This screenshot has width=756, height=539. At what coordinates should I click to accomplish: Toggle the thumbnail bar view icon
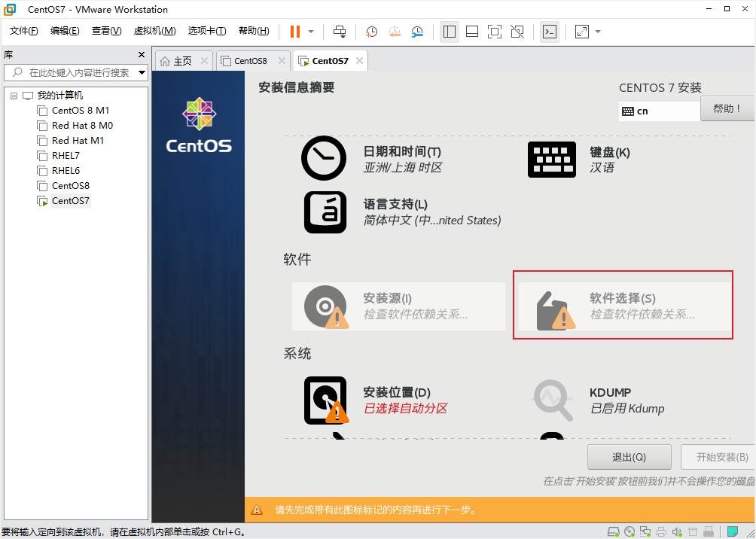click(x=472, y=32)
